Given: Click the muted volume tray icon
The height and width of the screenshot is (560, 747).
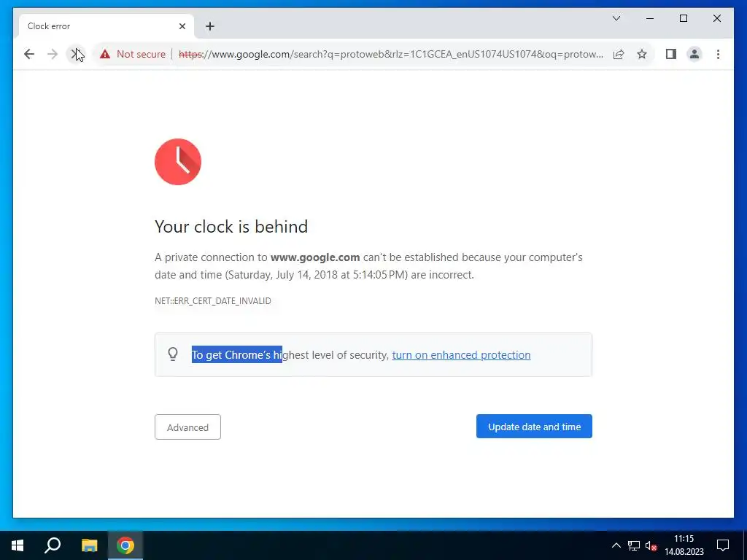Looking at the screenshot, I should [651, 545].
